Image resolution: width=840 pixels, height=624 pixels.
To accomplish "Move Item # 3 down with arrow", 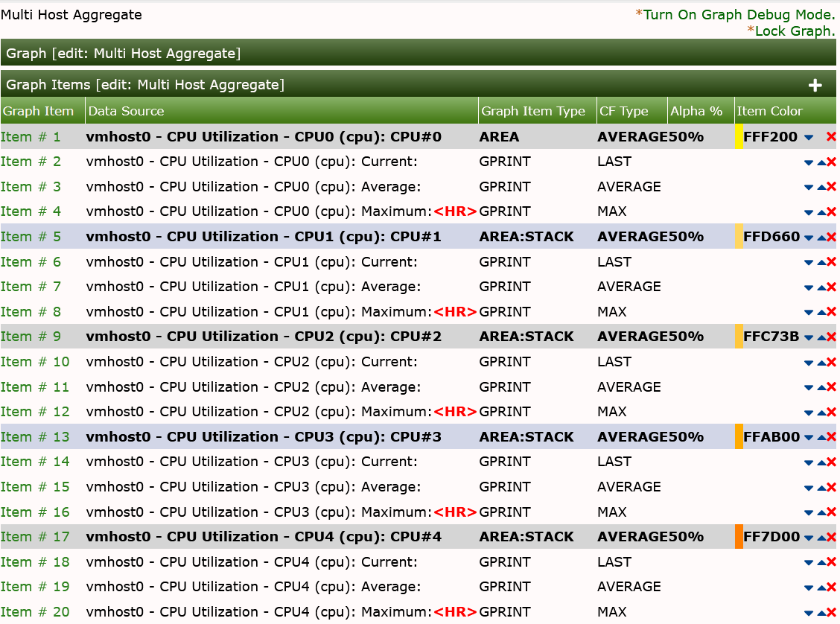I will click(809, 188).
